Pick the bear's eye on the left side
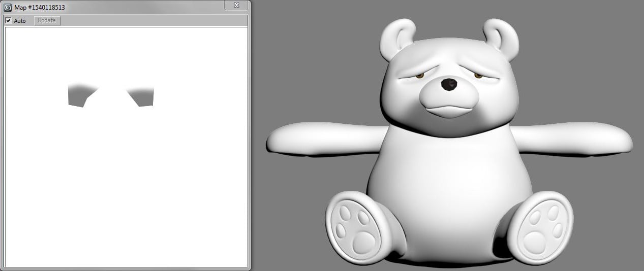 tap(420, 76)
